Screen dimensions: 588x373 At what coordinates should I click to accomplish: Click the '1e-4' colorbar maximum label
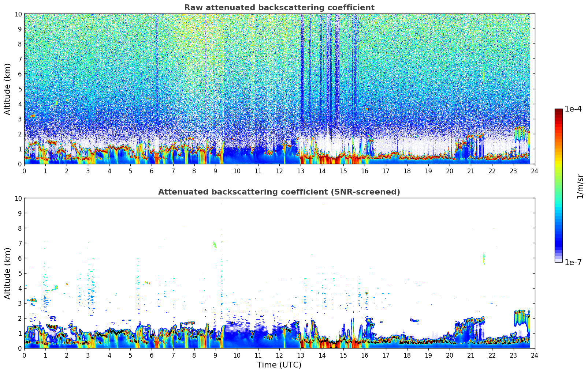[x=573, y=109]
